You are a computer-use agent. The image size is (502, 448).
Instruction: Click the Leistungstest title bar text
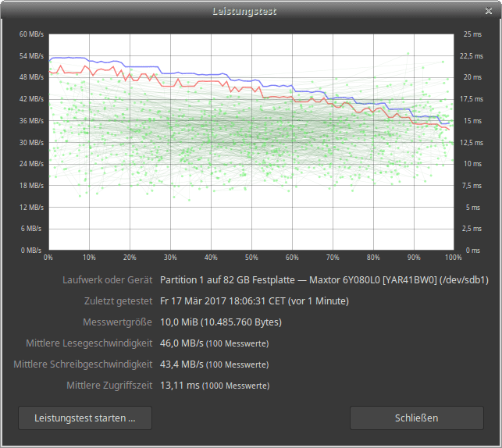click(x=244, y=11)
